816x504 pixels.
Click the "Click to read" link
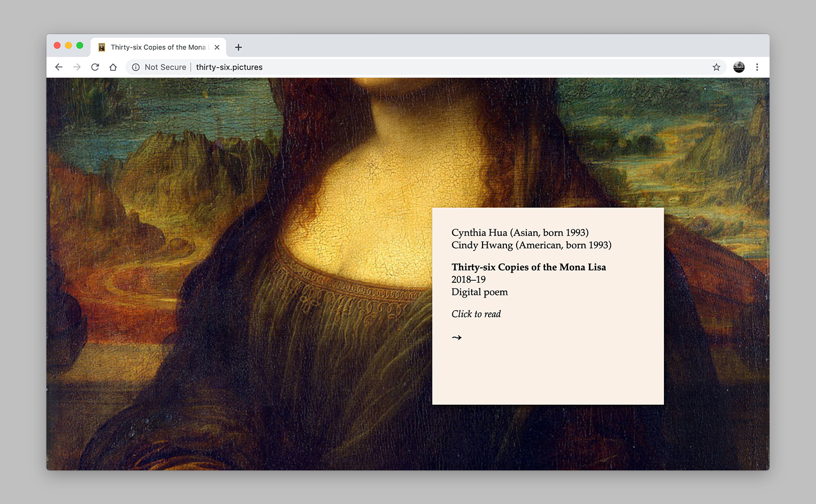476,314
